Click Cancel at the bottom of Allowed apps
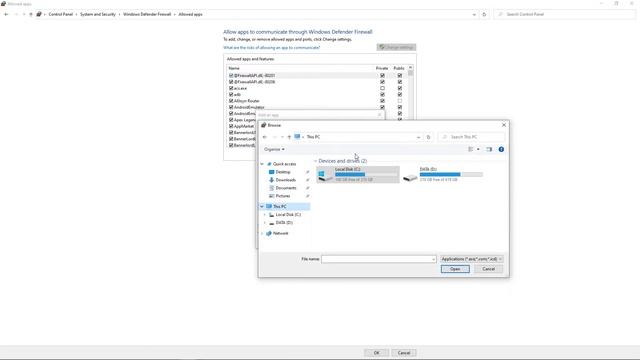 (x=404, y=353)
